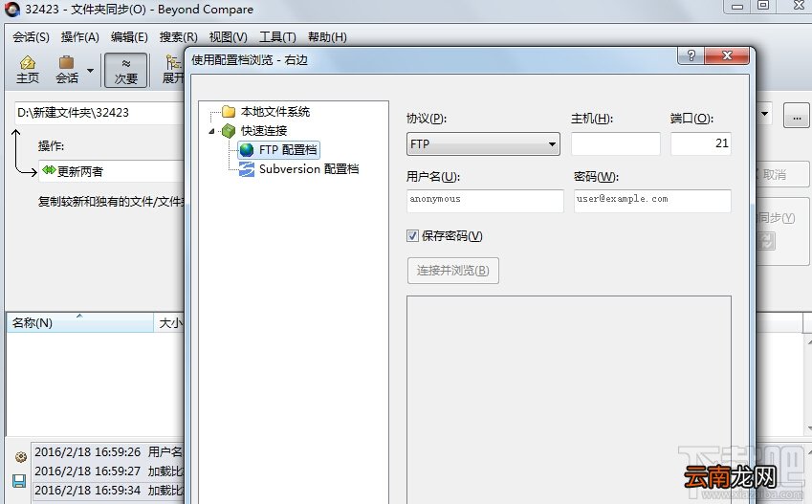Click the log options gear icon
Image resolution: width=812 pixels, height=504 pixels.
coord(21,457)
